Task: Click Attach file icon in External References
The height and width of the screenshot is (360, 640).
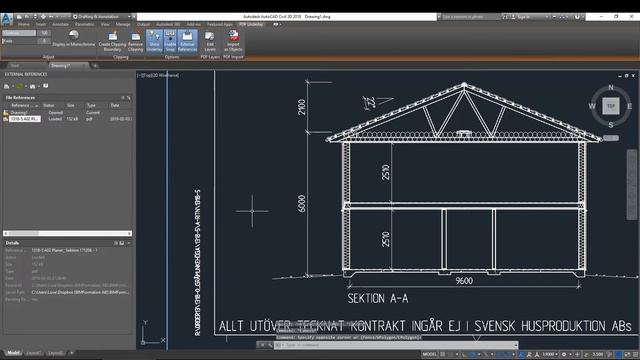Action: 7,86
